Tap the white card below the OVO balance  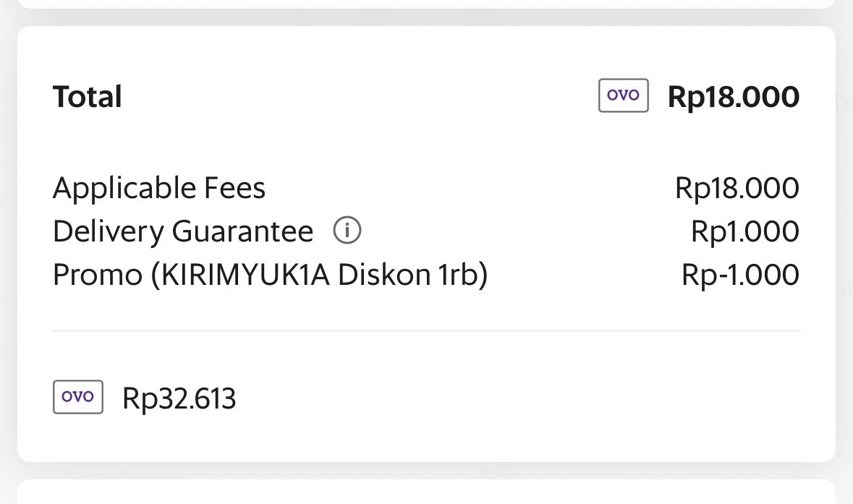[x=426, y=493]
